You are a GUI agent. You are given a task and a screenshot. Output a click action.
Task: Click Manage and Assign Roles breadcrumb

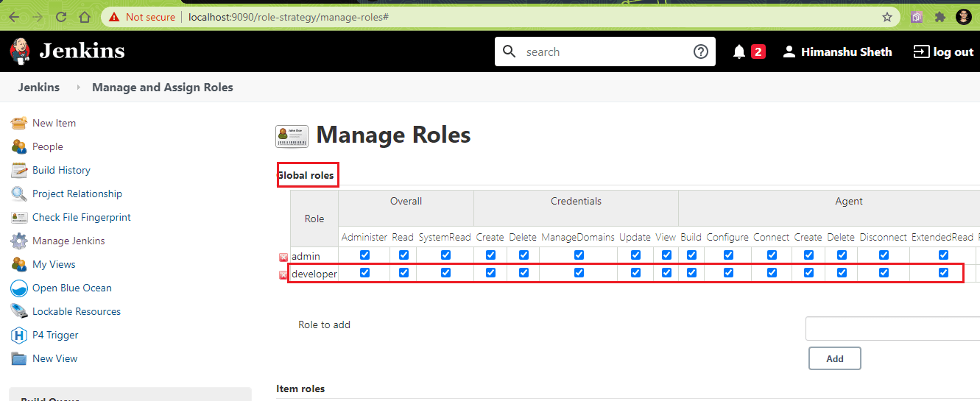[163, 88]
